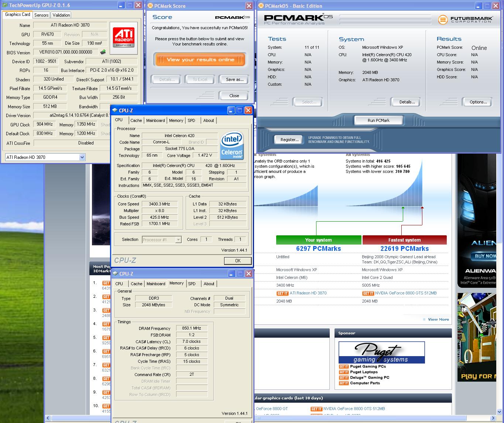Open the graphics card selector dropdown in GPU-Z
This screenshot has height=423, width=504.
coord(82,157)
